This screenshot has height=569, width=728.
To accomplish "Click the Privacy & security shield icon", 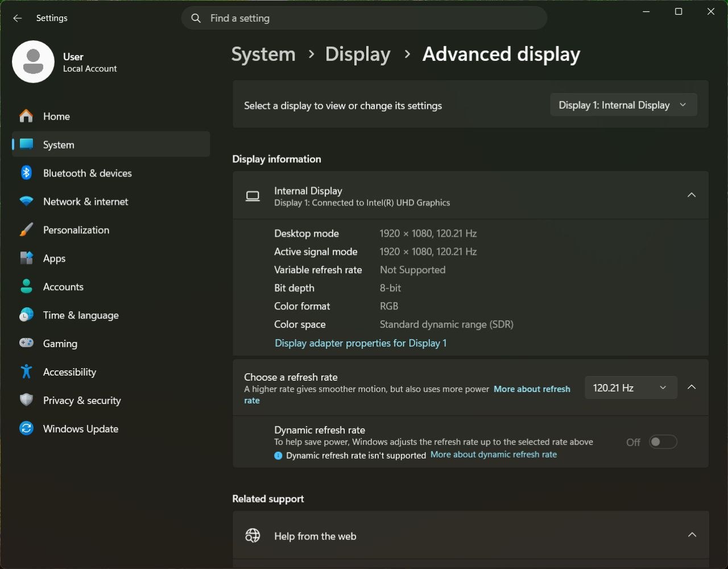I will (26, 400).
